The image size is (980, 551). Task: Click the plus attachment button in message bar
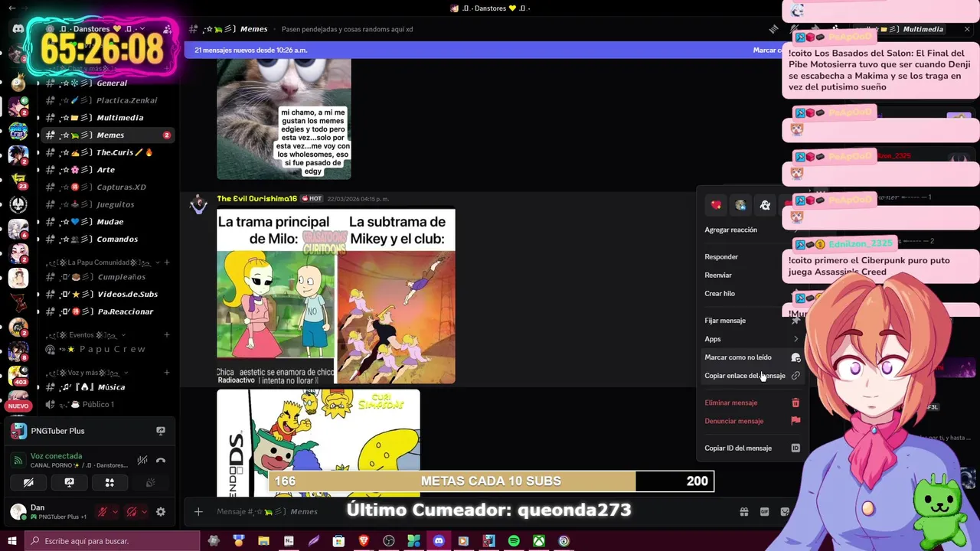click(198, 511)
